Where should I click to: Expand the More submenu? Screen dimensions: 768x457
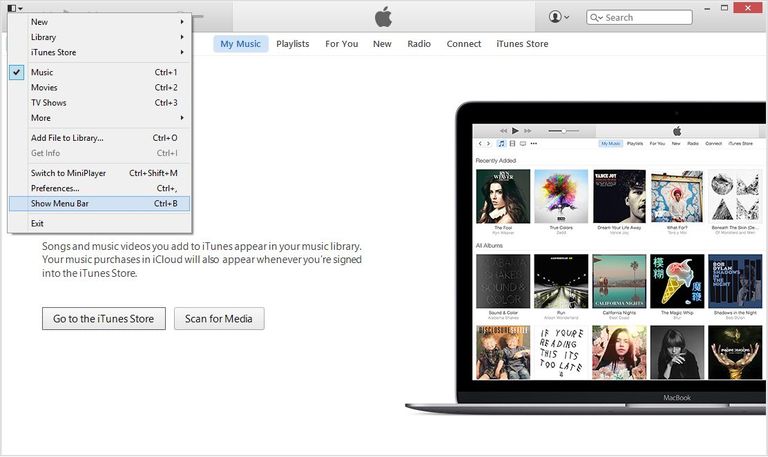point(99,118)
